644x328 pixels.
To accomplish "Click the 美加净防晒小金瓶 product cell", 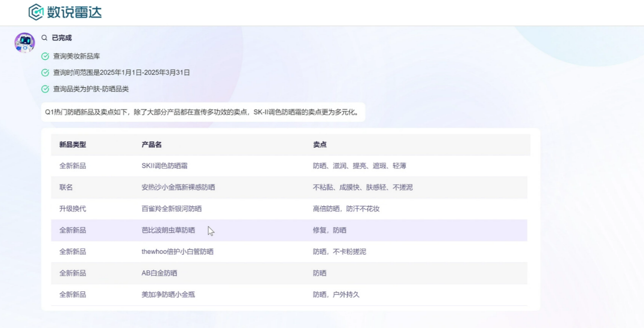I will (168, 295).
